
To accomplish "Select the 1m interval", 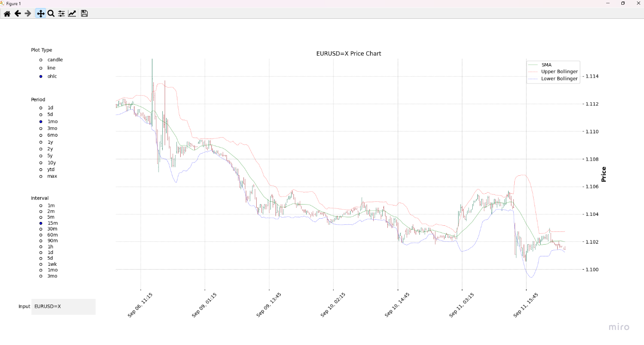I will click(41, 205).
